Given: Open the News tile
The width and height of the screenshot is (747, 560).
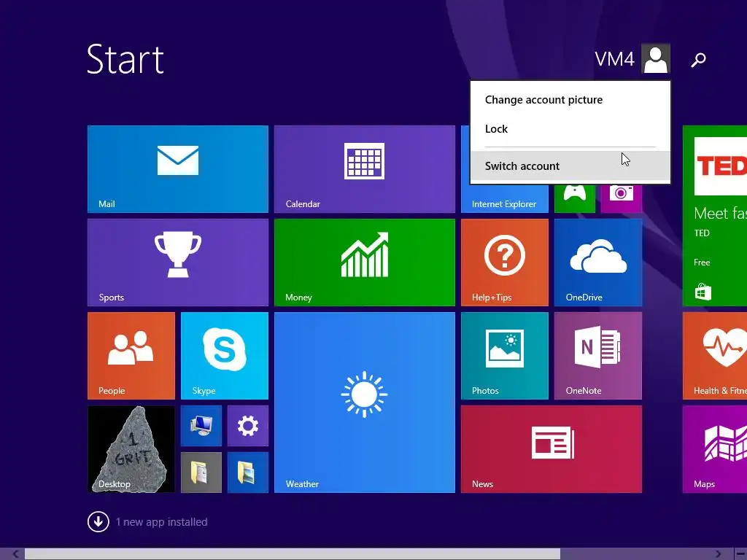Looking at the screenshot, I should (x=551, y=449).
